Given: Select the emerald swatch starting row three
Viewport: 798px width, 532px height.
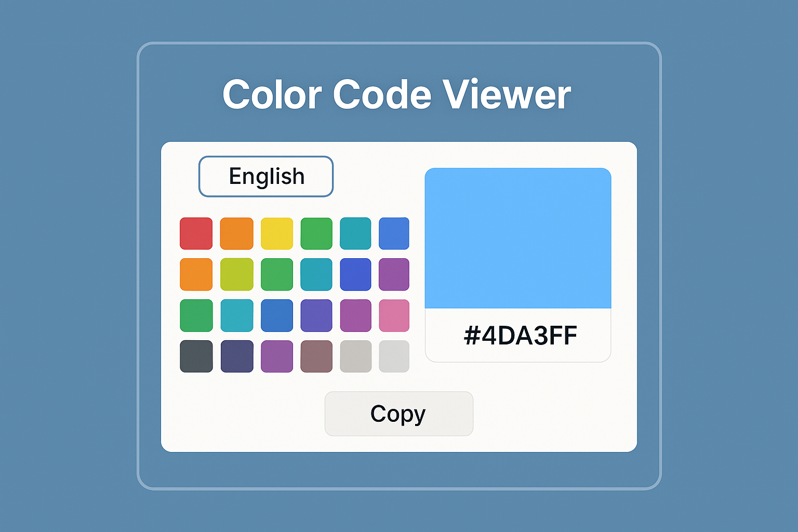Looking at the screenshot, I should coord(196,315).
